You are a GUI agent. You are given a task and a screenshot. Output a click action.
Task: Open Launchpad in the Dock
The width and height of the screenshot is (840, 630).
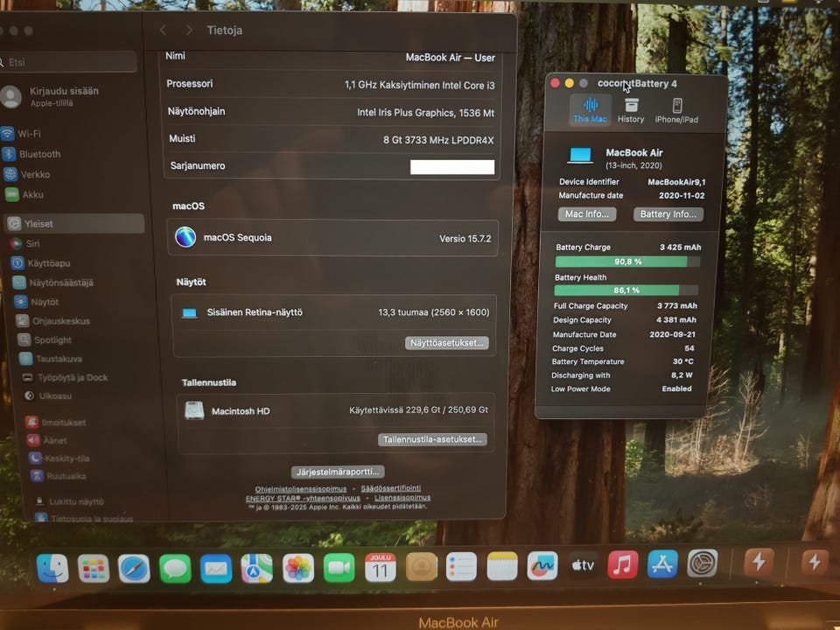click(x=94, y=569)
